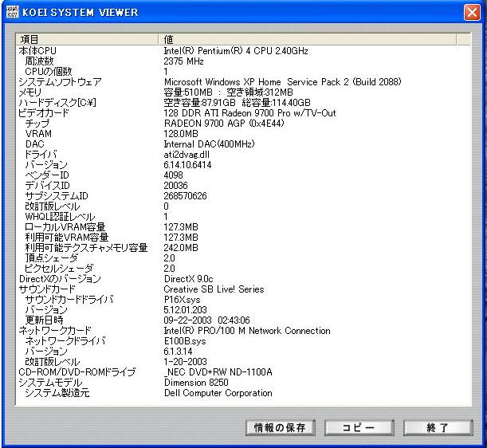The width and height of the screenshot is (487, 448).
Task: Select the 4098 value
Action: click(173, 175)
